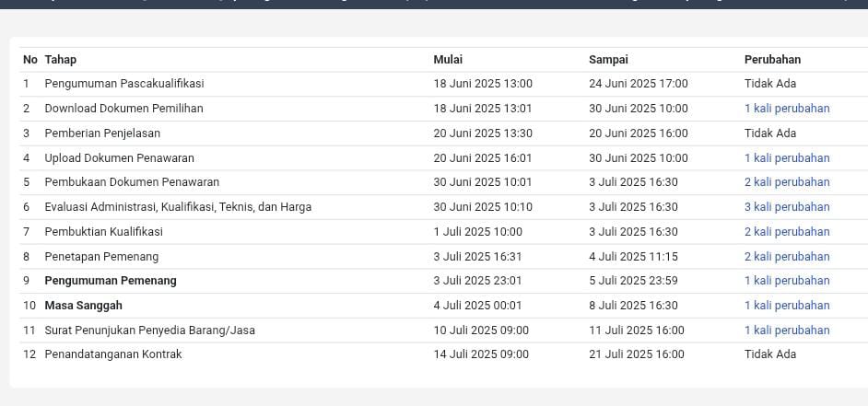Click the Sampai column header
868x406 pixels.
click(x=608, y=60)
